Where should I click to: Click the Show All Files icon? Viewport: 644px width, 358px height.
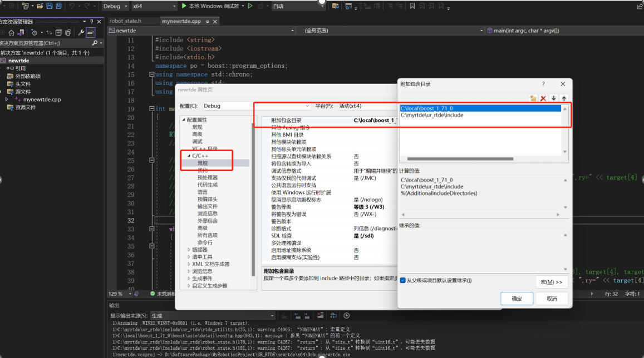click(68, 32)
